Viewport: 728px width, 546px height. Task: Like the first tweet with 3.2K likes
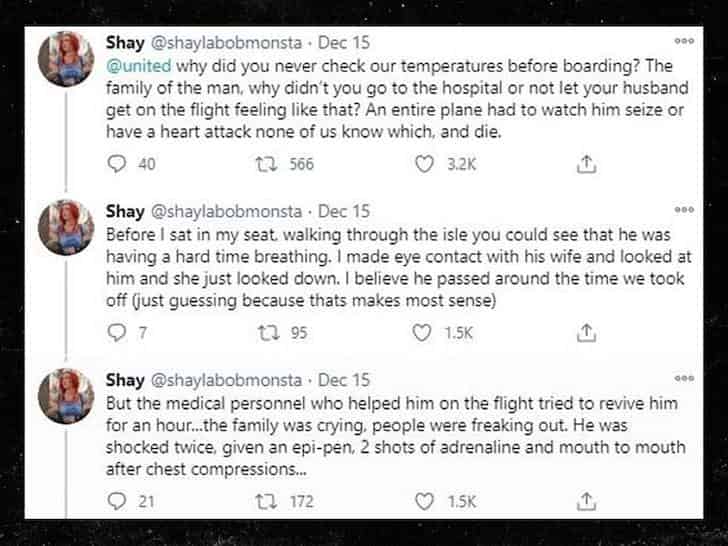tap(425, 164)
